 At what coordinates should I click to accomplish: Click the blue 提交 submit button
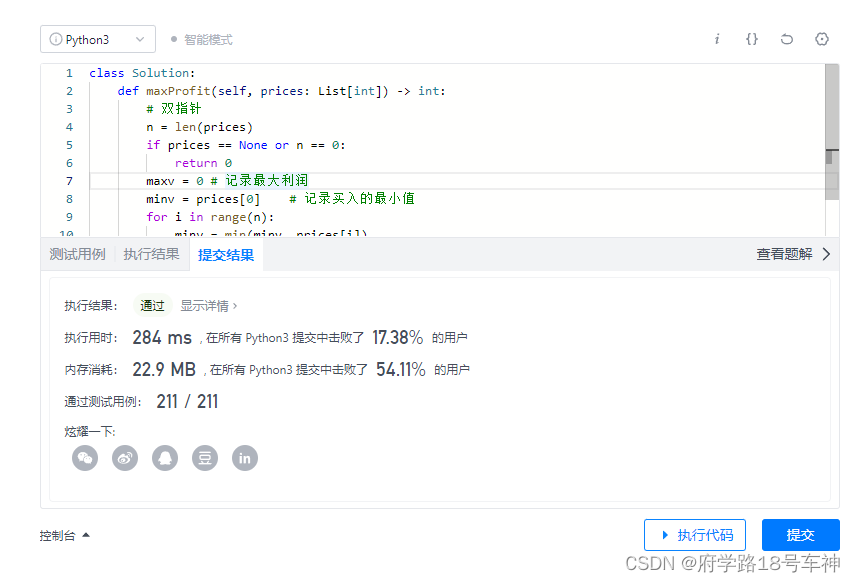(x=800, y=535)
